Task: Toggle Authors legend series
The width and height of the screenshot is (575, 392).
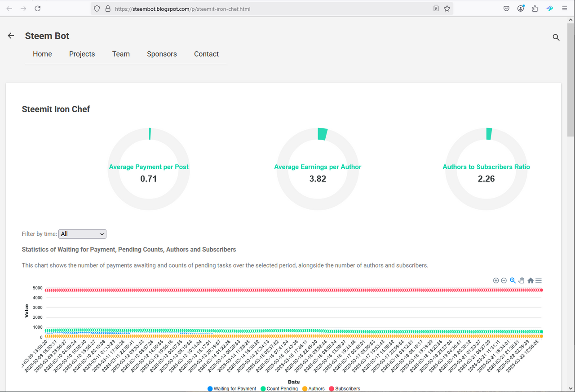Action: [x=313, y=388]
